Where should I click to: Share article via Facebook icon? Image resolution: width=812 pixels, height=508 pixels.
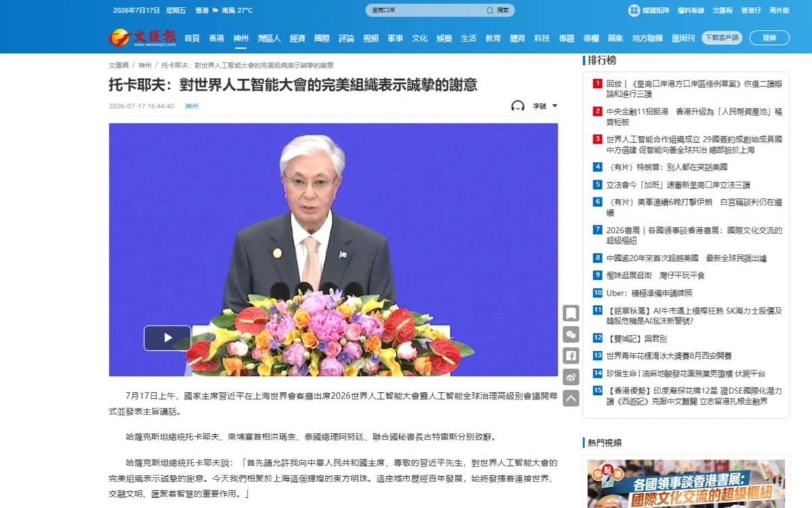571,356
